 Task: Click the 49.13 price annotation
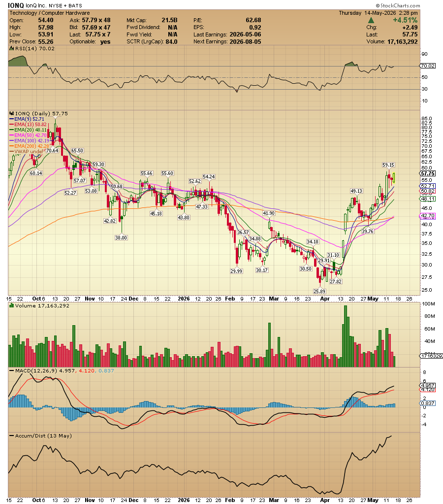click(x=356, y=191)
